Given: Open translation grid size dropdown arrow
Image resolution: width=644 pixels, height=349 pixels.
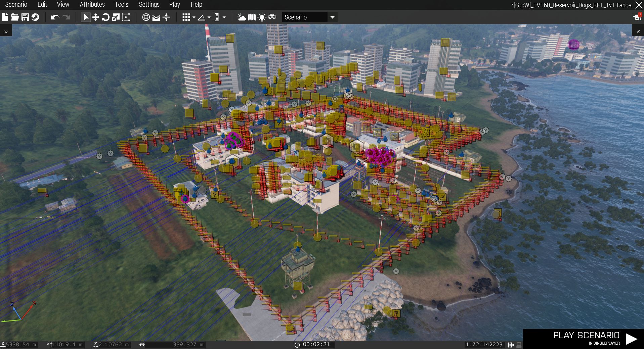Looking at the screenshot, I should tap(194, 17).
